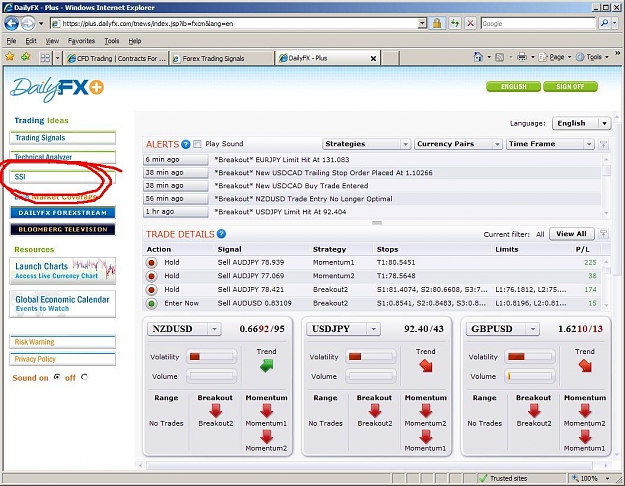This screenshot has height=486, width=625.
Task: Click the TRADE DETAILS help question icon
Action: point(221,234)
